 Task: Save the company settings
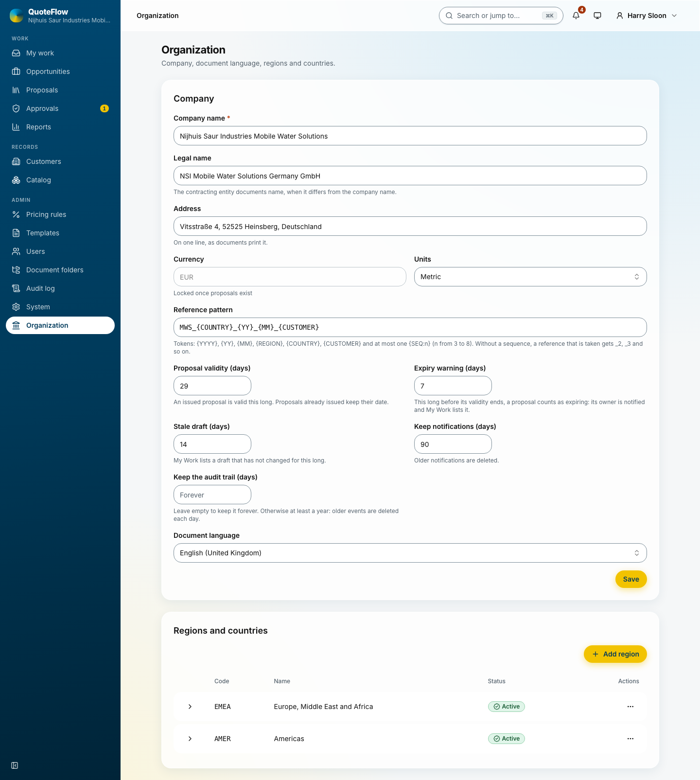click(631, 579)
